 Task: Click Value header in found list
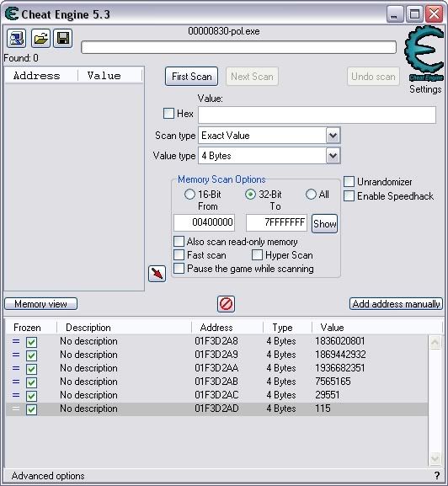point(110,76)
